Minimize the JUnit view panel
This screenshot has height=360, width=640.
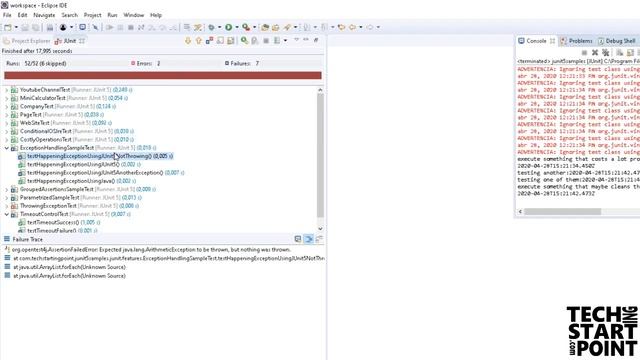[306, 40]
